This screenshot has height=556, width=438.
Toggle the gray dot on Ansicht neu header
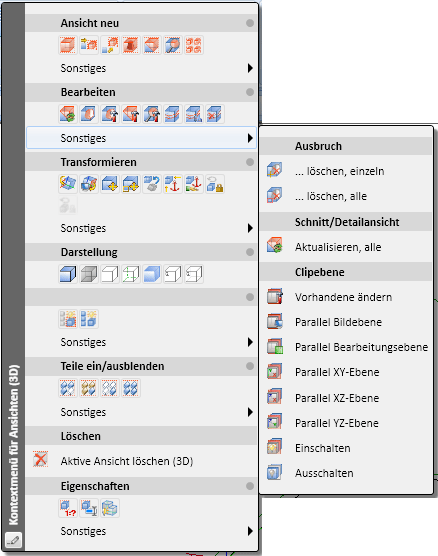[x=250, y=23]
